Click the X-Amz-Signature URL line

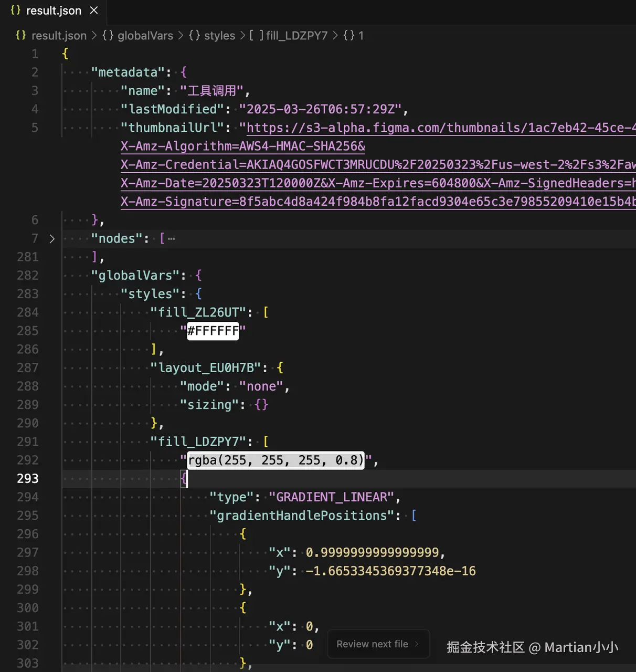[378, 202]
